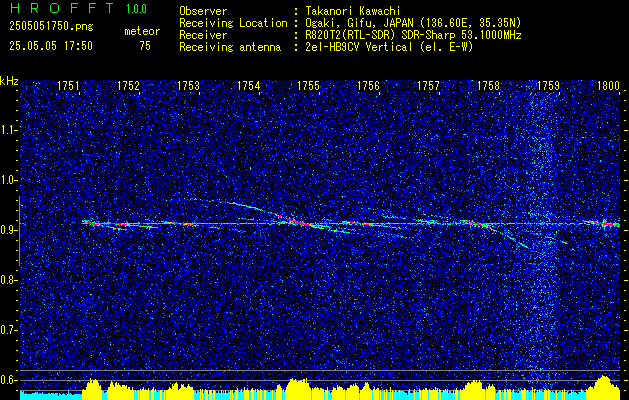
Task: Select the filename 2505051750.png
Action: (51, 27)
